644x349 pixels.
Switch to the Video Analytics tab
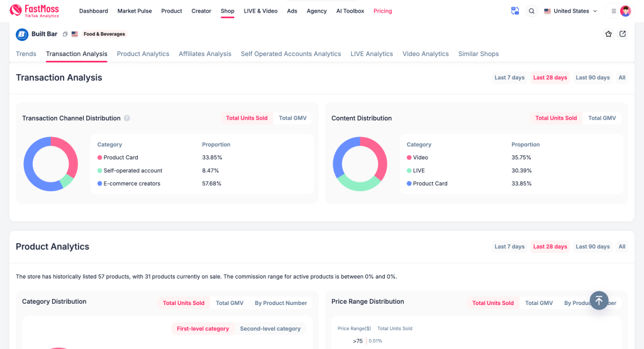(x=426, y=54)
